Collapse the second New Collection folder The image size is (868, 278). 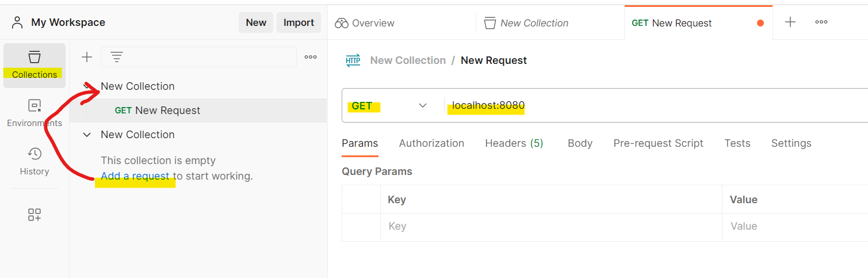(x=87, y=135)
